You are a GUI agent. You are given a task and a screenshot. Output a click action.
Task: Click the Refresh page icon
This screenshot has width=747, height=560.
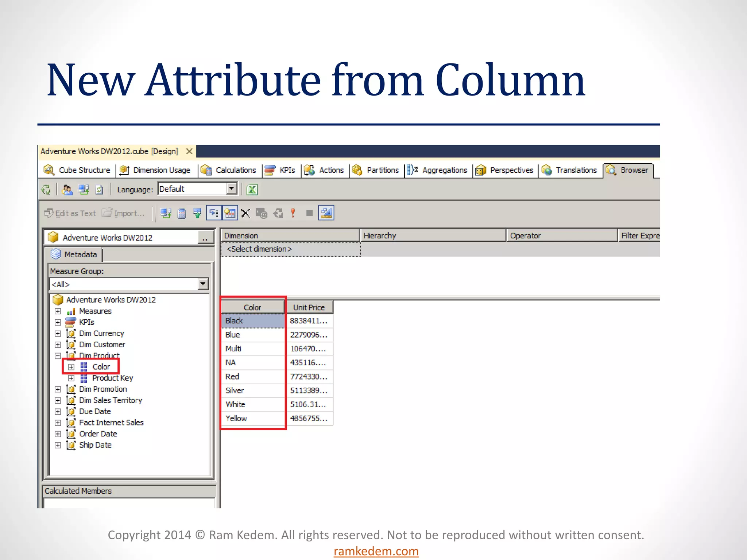(99, 190)
